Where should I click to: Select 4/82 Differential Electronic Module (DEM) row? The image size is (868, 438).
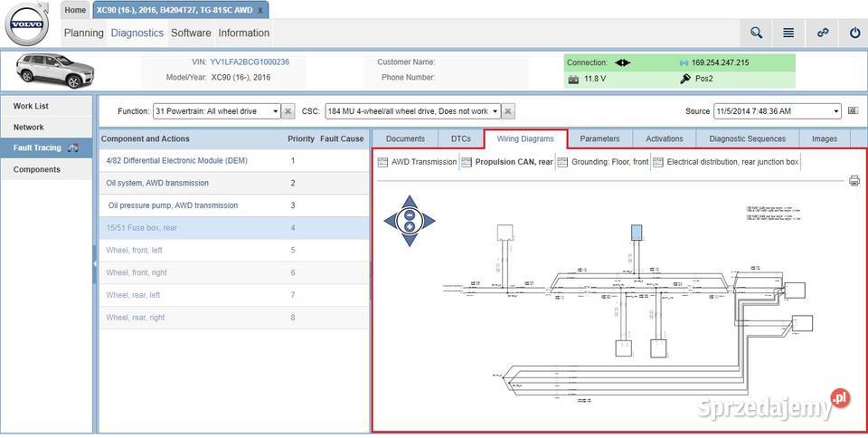(233, 160)
